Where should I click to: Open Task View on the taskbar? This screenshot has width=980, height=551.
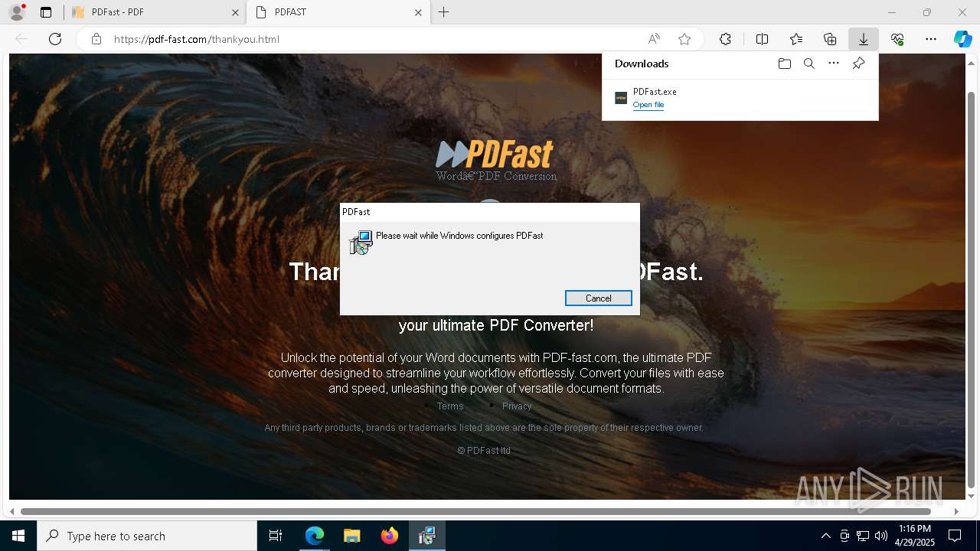click(276, 536)
